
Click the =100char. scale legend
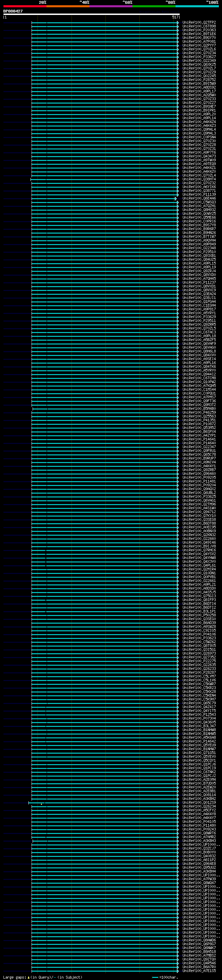click(x=165, y=977)
